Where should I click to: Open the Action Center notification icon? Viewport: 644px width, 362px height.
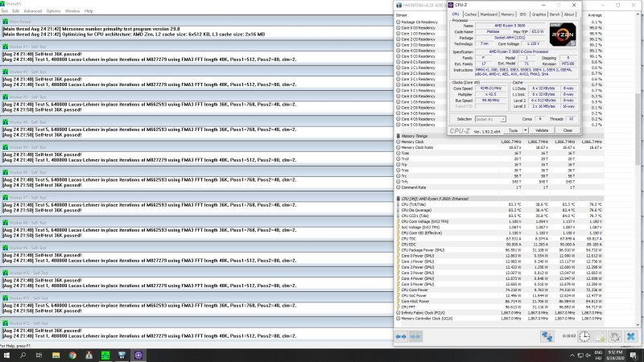[634, 356]
